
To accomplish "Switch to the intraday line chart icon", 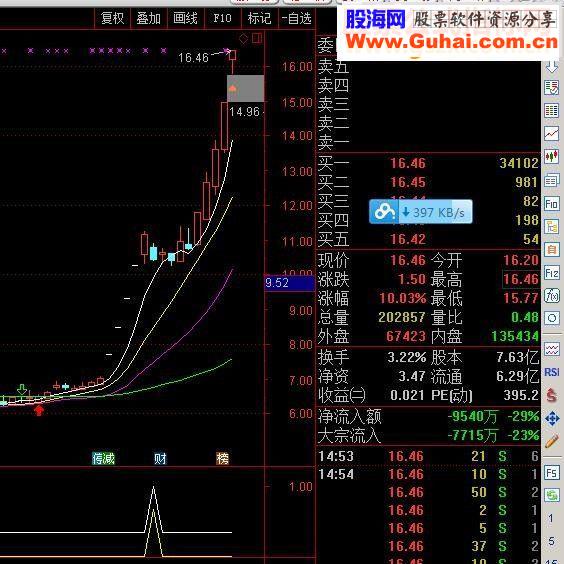I will pyautogui.click(x=552, y=133).
